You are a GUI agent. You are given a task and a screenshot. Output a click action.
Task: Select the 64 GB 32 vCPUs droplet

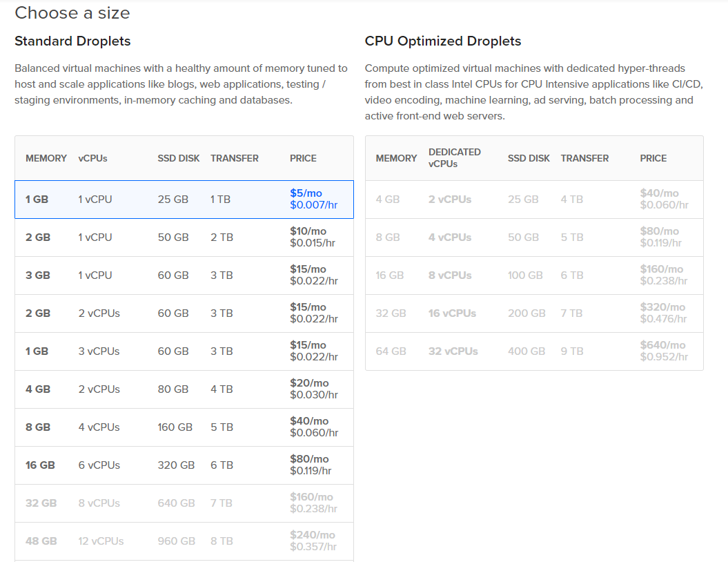tap(534, 351)
